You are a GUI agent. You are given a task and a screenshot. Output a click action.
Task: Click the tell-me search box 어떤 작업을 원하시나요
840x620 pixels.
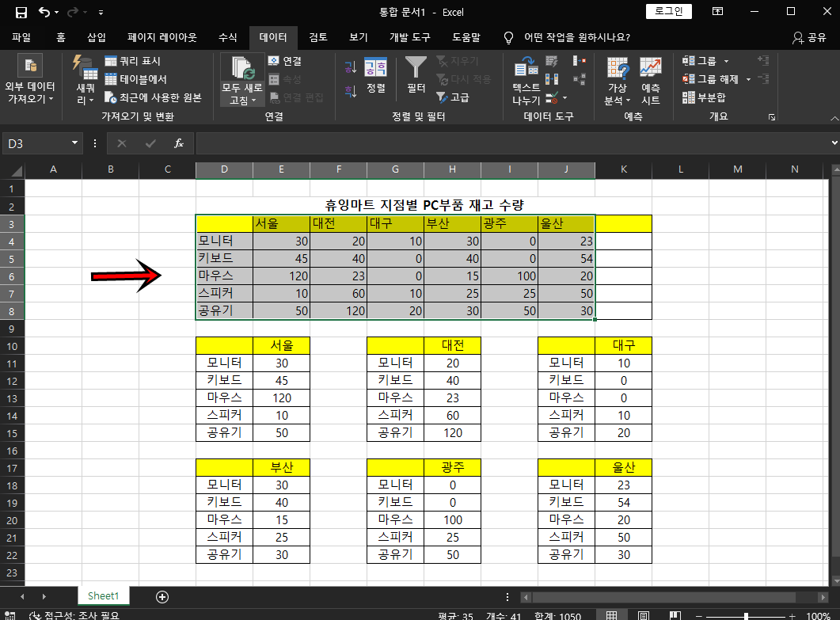tap(577, 37)
